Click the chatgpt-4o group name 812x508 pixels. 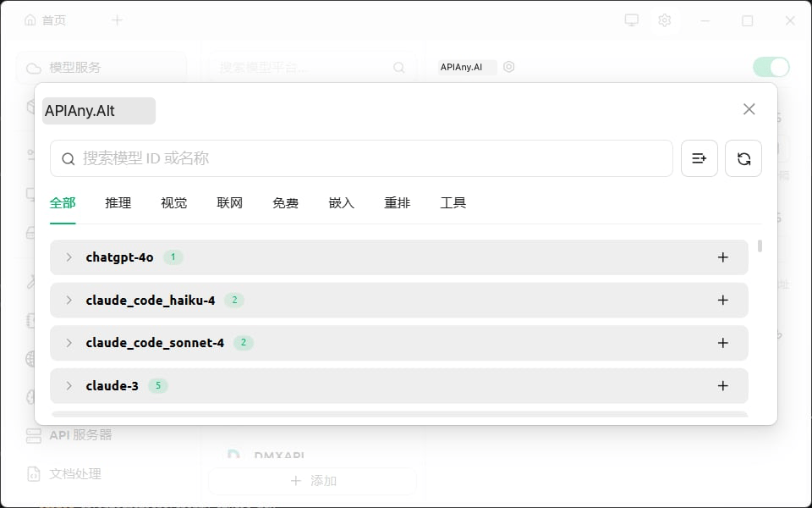(119, 257)
